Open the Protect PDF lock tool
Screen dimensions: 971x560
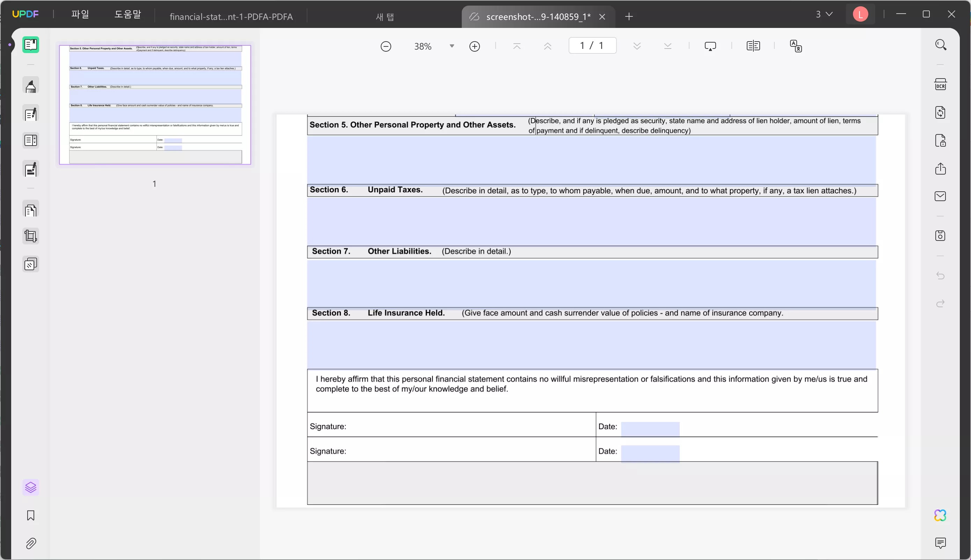(x=940, y=140)
